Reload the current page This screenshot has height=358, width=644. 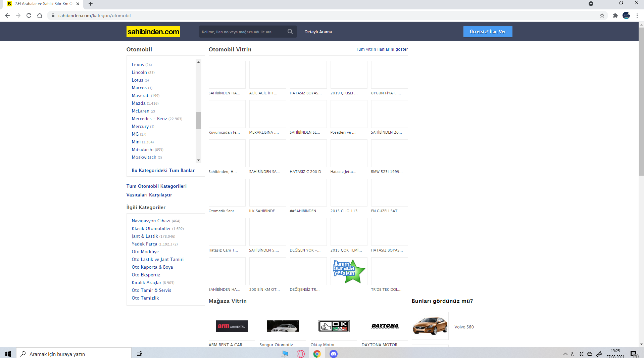point(29,15)
